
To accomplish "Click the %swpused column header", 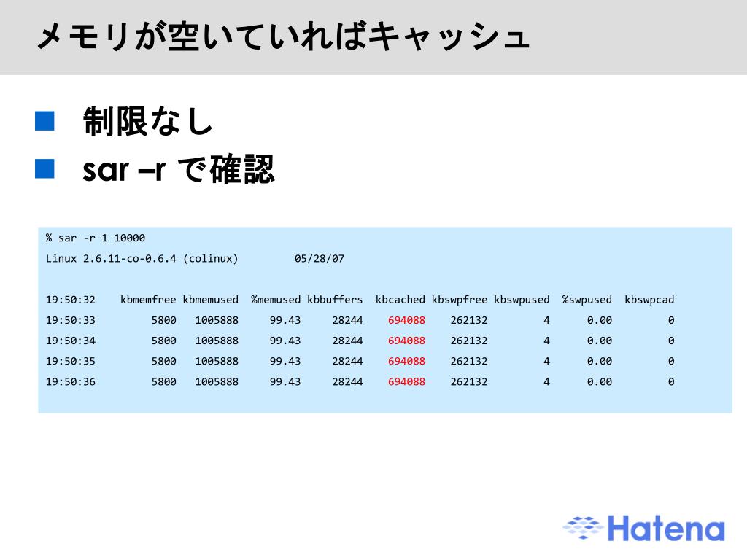I will (587, 300).
